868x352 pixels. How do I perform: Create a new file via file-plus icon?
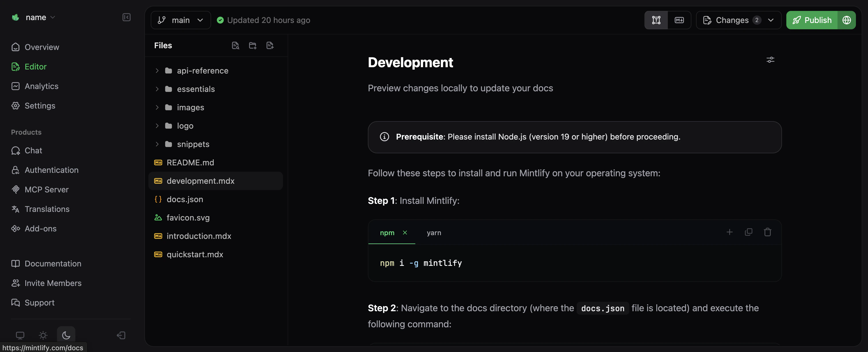(x=269, y=45)
